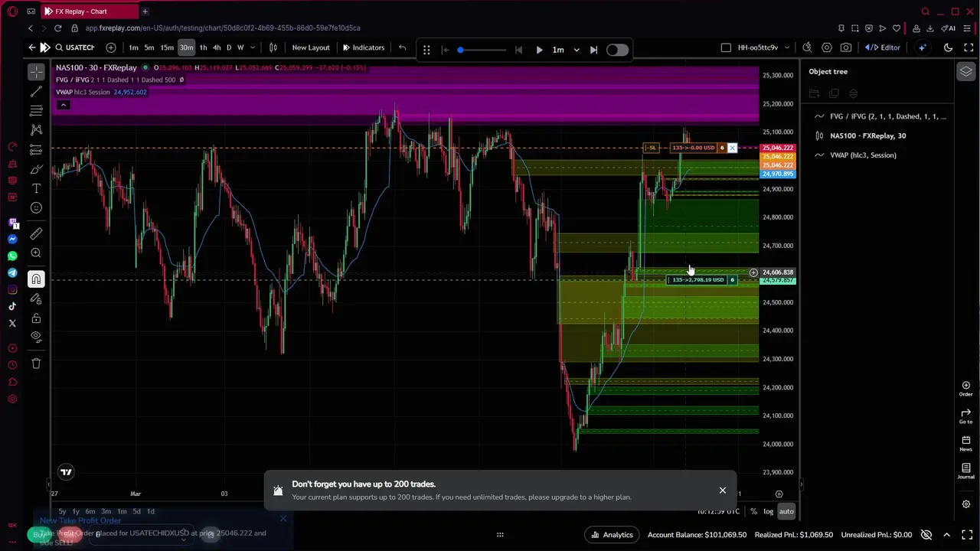Toggle log scale on the price axis
980x551 pixels.
pos(768,511)
